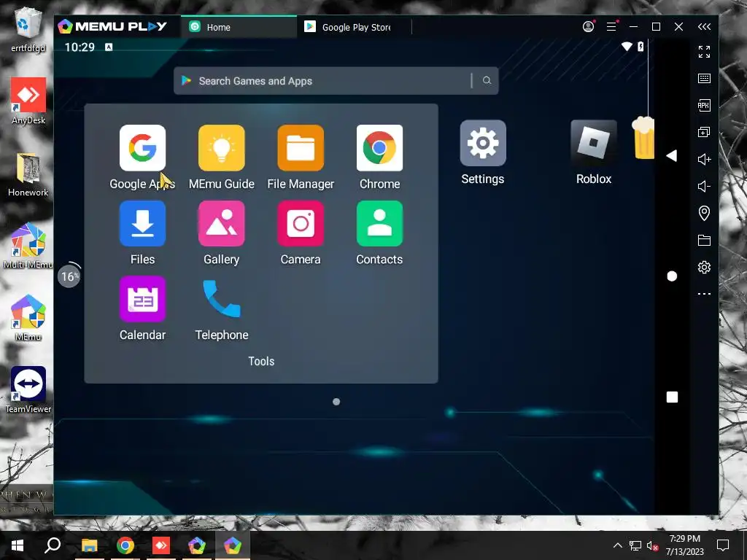Open File Explorer from taskbar

coord(89,545)
